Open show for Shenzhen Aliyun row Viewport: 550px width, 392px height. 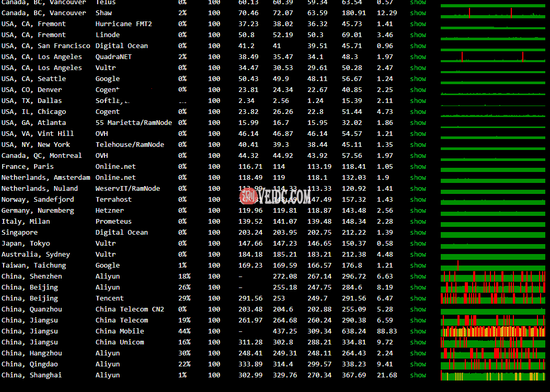(418, 276)
